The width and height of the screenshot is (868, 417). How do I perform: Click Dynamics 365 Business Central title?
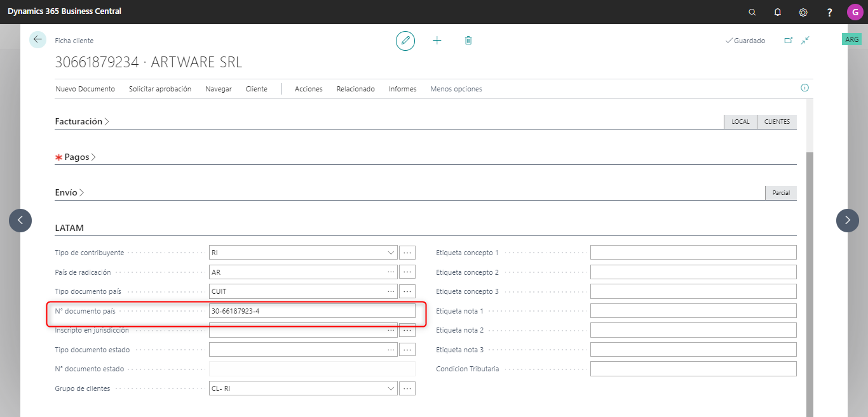(x=64, y=11)
